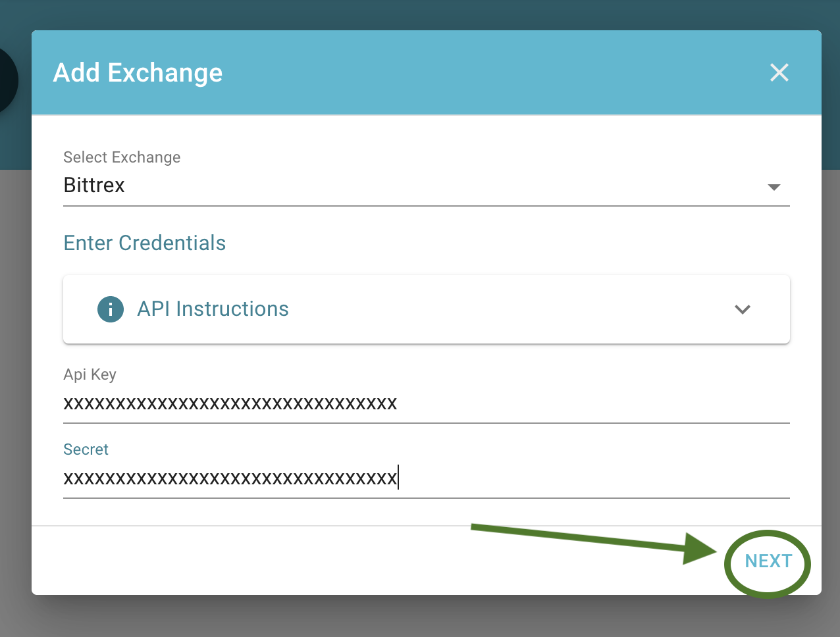
Task: Click the info icon beside API Instructions
Action: click(x=111, y=309)
